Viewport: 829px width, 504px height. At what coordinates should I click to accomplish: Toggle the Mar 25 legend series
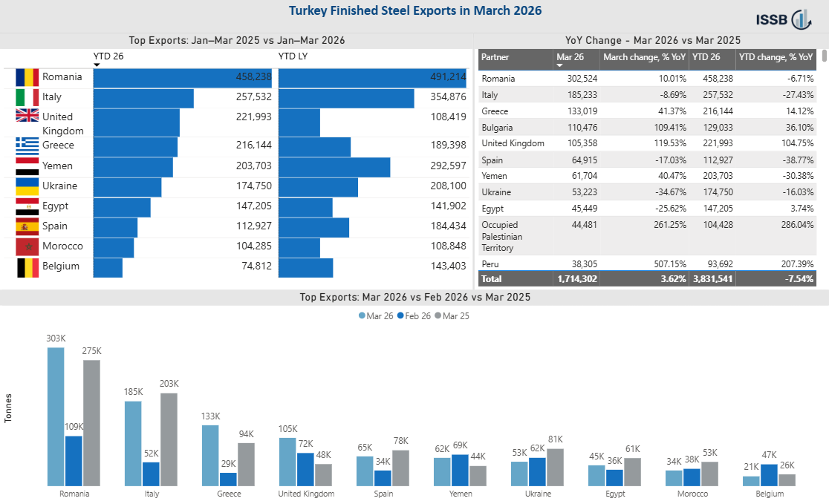tap(452, 316)
